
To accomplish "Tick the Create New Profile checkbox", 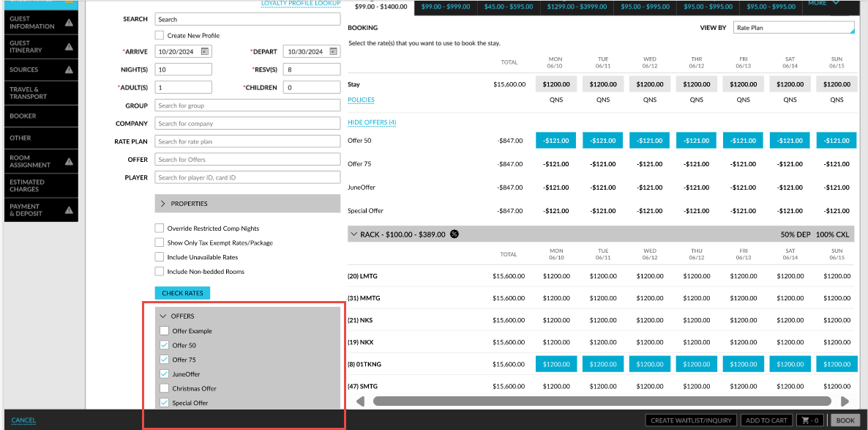I will pos(160,35).
